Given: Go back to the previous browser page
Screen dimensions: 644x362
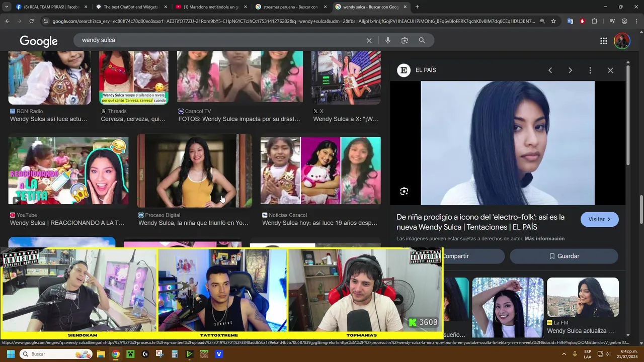Looking at the screenshot, I should (x=7, y=21).
